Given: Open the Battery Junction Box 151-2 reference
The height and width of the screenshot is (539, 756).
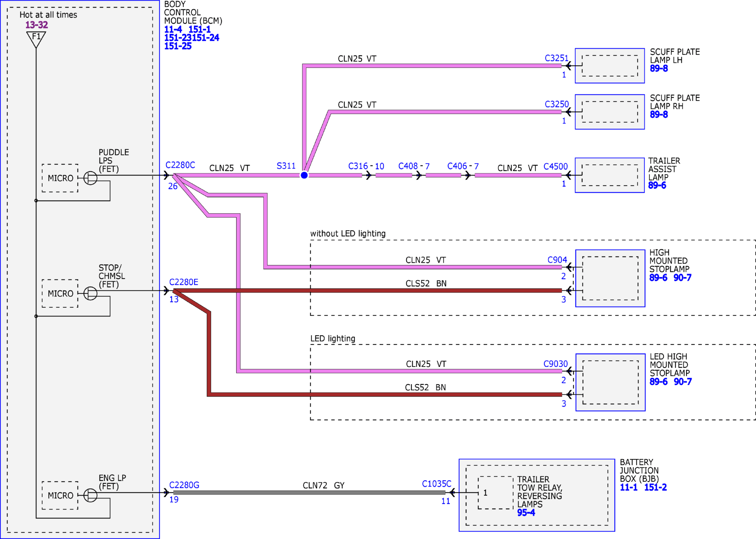Looking at the screenshot, I should (656, 488).
